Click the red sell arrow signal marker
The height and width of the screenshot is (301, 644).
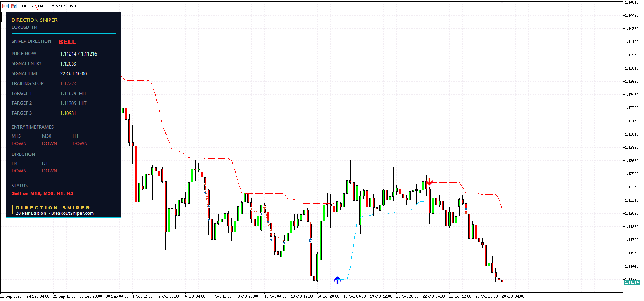coord(429,181)
